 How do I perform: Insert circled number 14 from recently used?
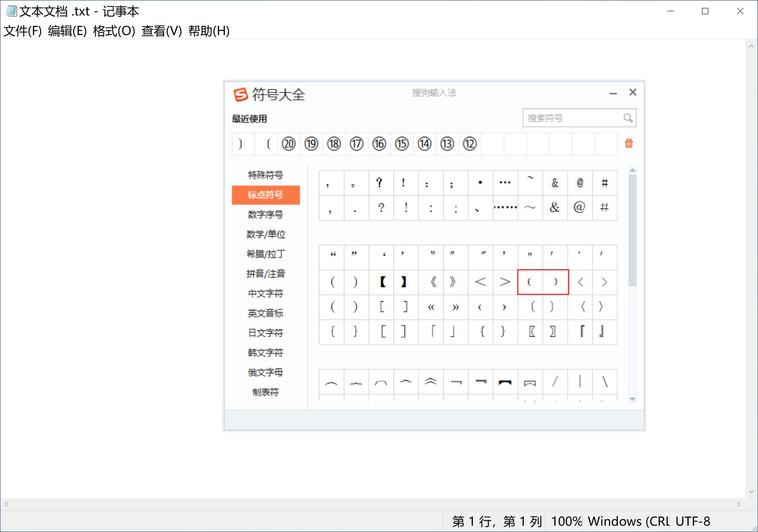coord(424,144)
